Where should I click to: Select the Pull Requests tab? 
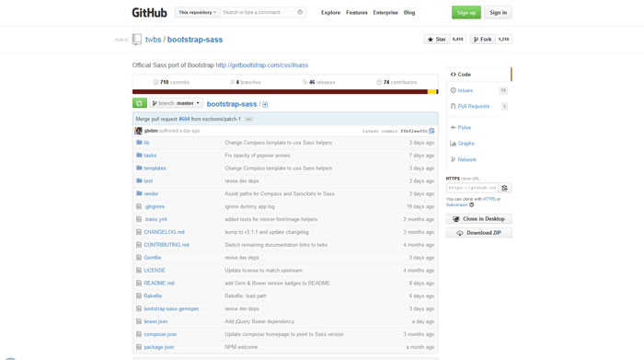coord(479,107)
